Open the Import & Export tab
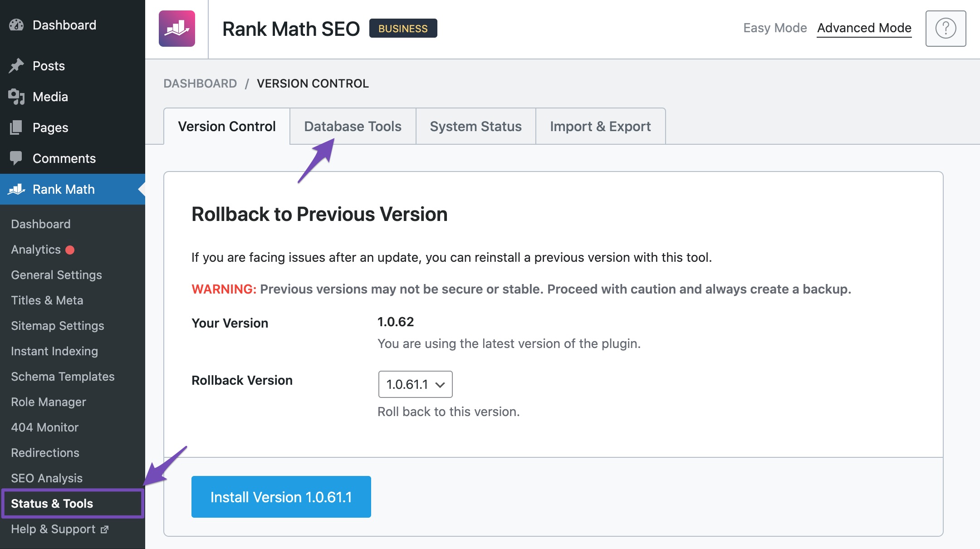 [600, 126]
